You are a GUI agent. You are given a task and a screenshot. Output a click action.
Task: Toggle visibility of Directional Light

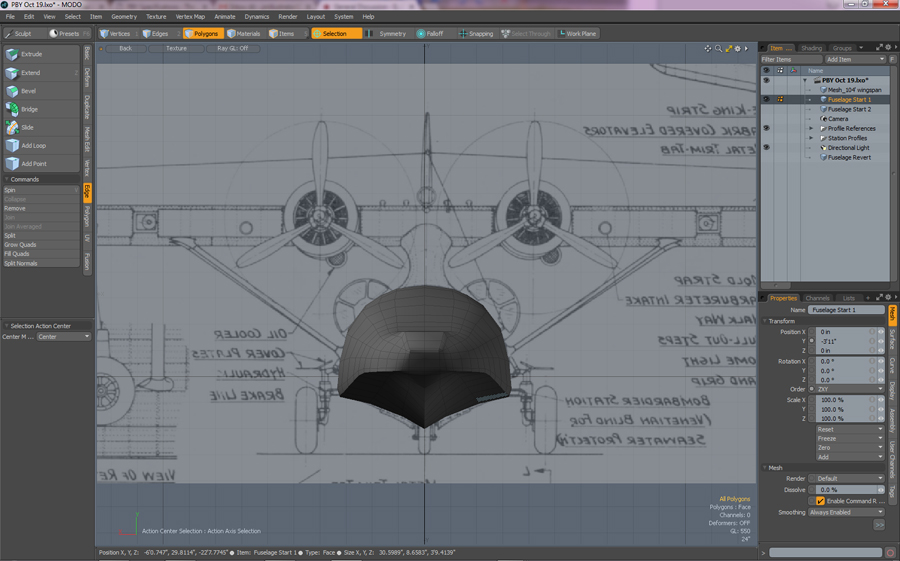(766, 148)
